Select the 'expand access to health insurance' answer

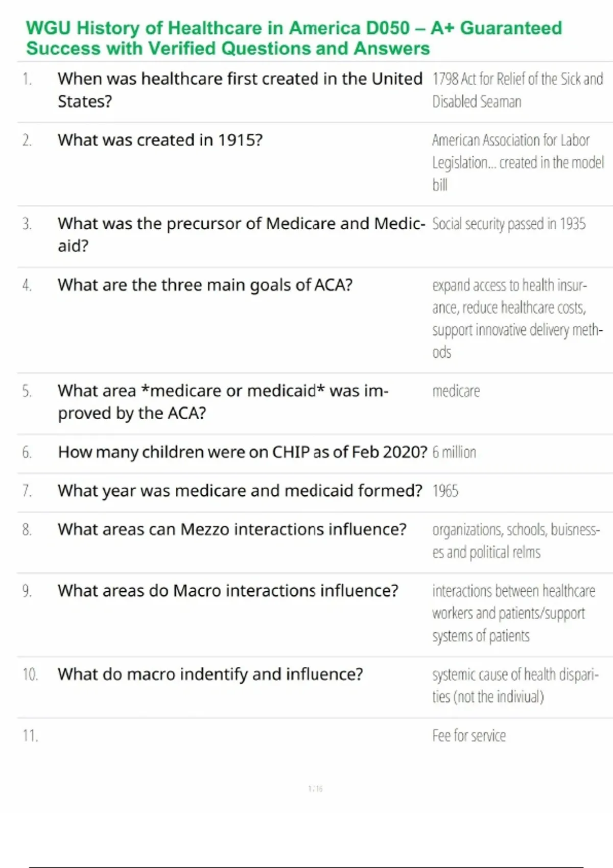(x=517, y=318)
